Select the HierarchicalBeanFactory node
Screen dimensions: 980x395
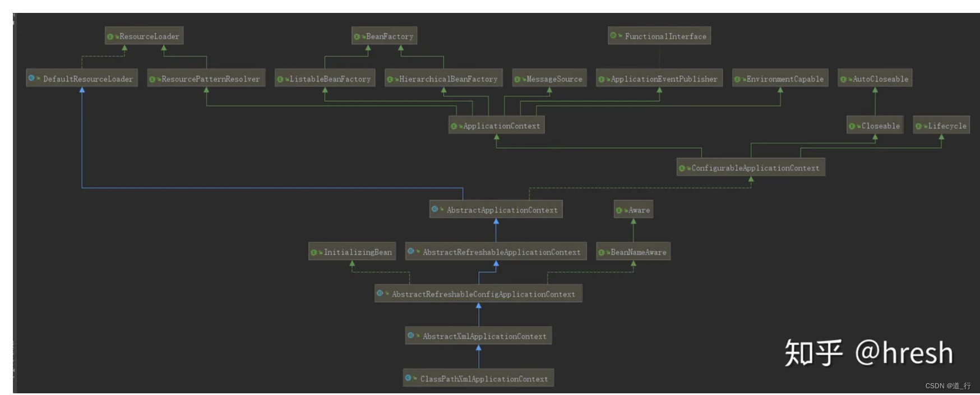click(443, 79)
